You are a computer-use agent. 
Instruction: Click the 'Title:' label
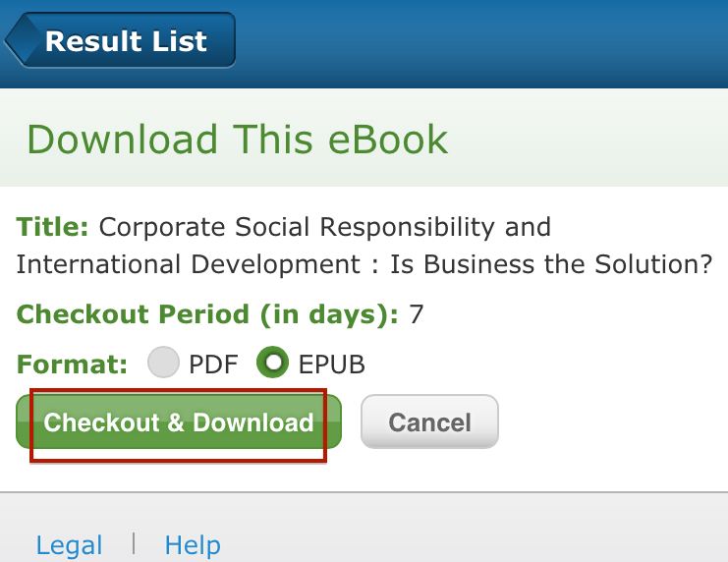[52, 227]
